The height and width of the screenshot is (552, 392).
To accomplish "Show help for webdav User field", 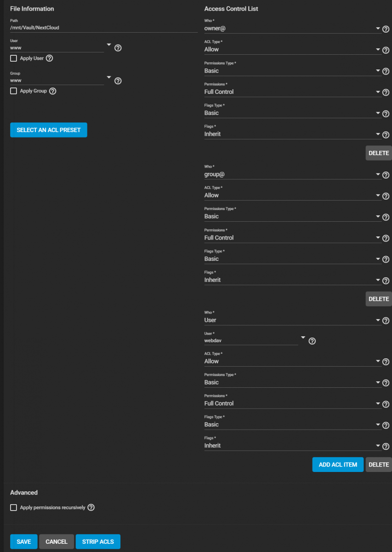I will 312,341.
